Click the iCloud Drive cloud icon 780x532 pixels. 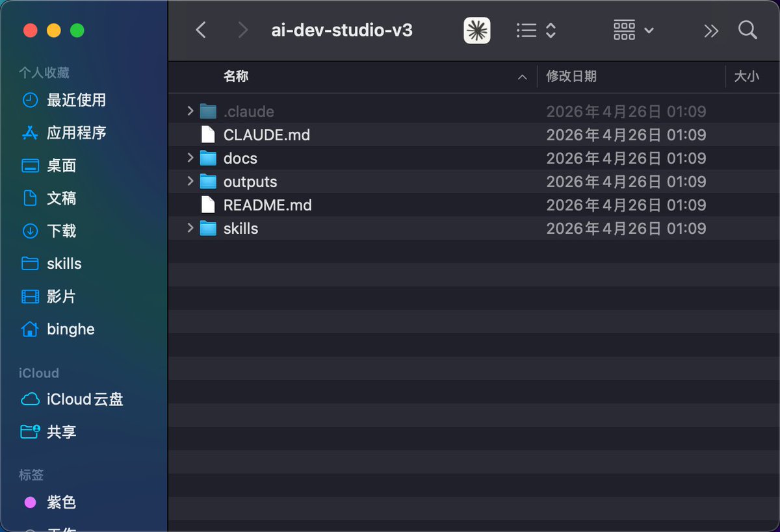coord(30,399)
